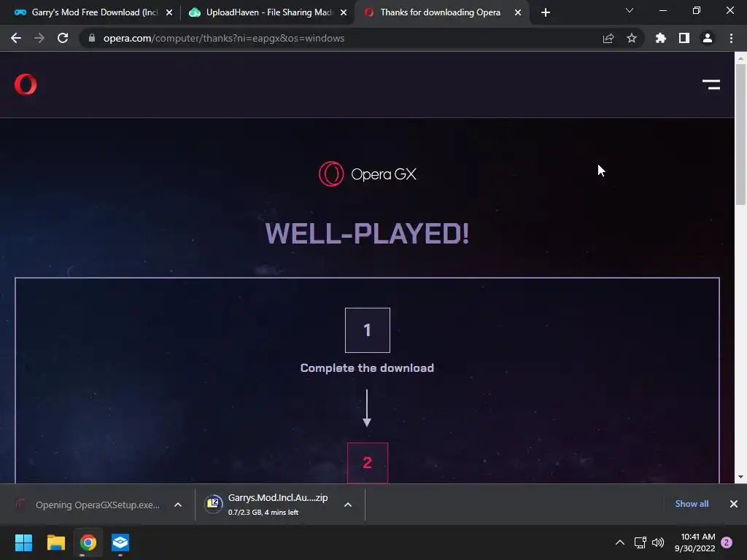Open the clock and calendar flyout
Image resolution: width=747 pixels, height=560 pixels.
point(695,542)
